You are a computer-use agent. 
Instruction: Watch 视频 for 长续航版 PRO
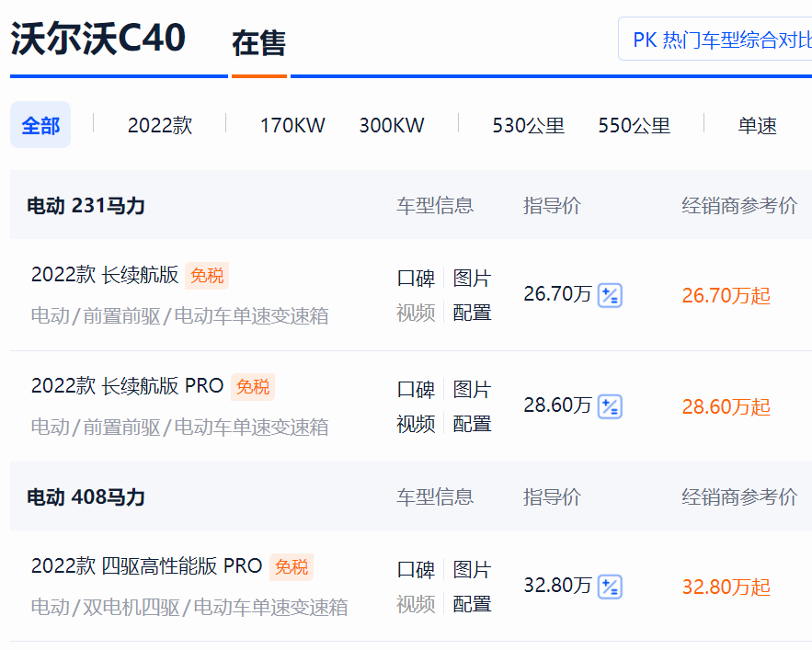coord(416,424)
